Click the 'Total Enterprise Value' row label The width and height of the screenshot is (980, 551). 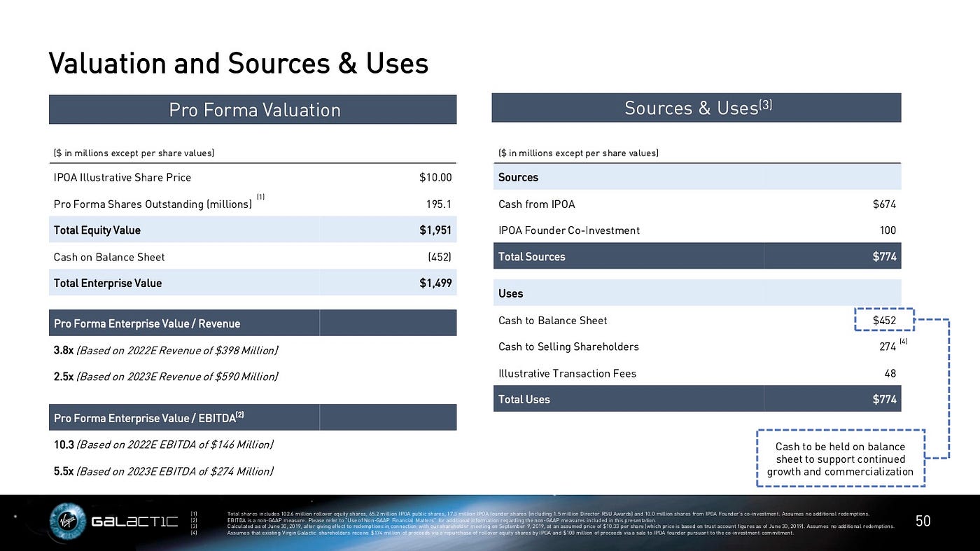[x=108, y=284]
